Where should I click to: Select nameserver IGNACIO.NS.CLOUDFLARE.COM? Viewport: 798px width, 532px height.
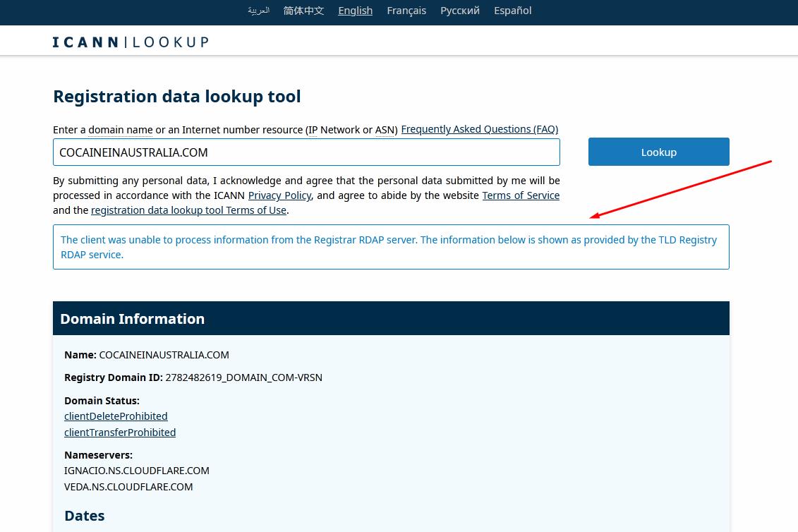[x=137, y=471]
